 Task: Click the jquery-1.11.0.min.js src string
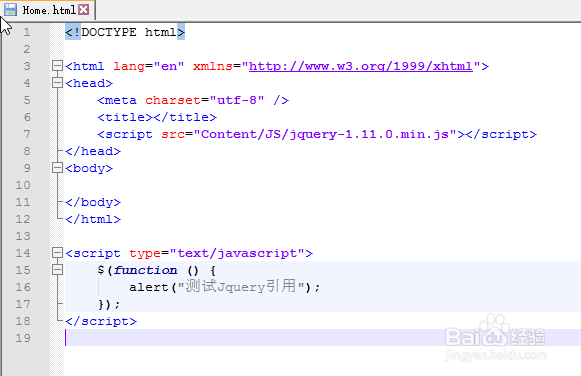325,134
